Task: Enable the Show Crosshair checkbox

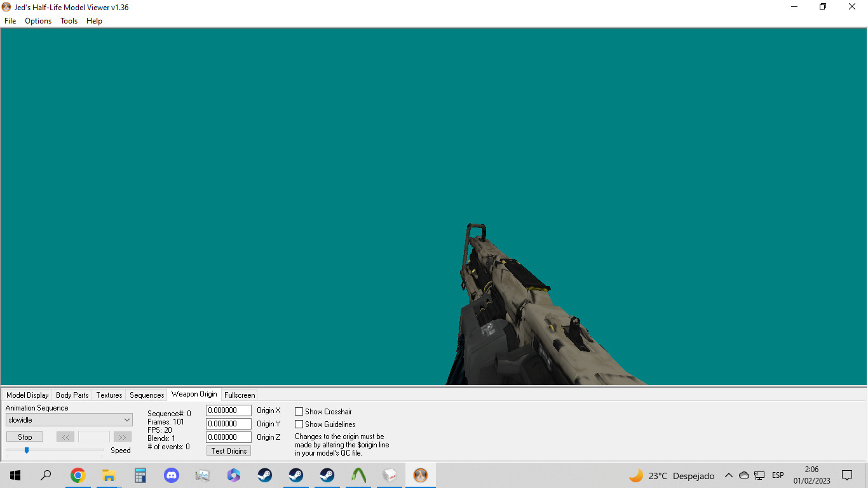Action: (x=299, y=411)
